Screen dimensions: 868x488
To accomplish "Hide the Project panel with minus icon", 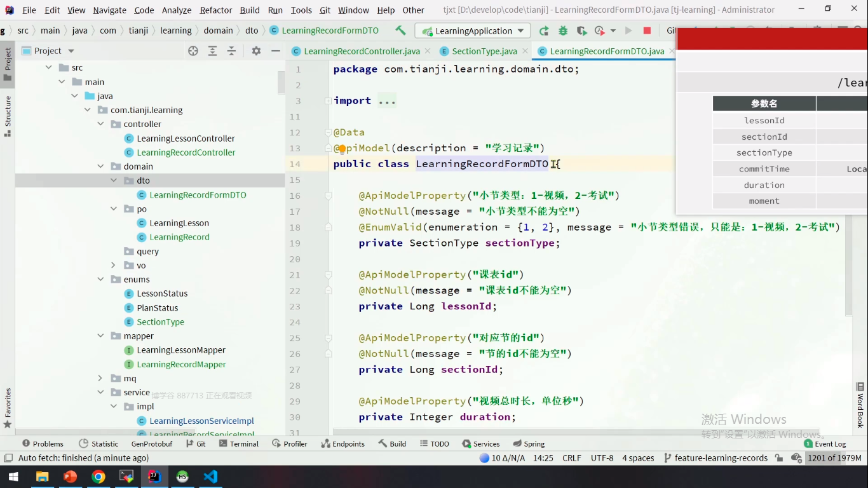I will [x=275, y=51].
